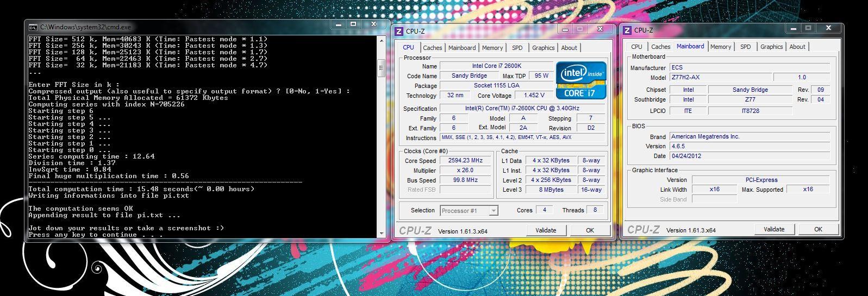Switch to CPU tab in right CPU-Z
Image resolution: width=868 pixels, height=296 pixels.
pos(637,47)
